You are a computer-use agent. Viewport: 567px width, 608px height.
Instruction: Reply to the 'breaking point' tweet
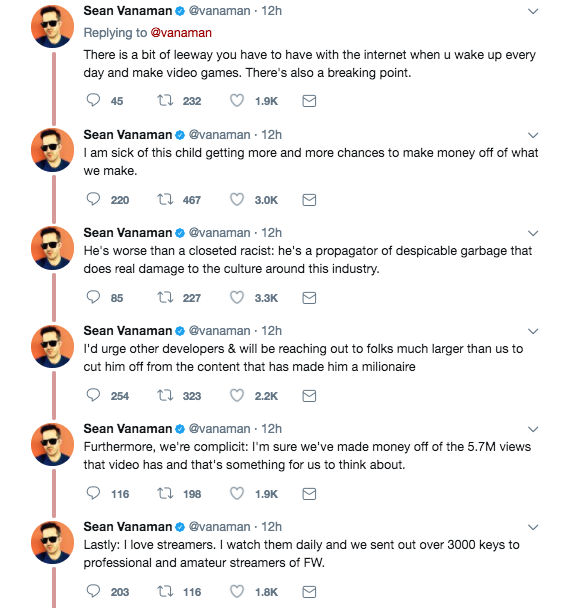pos(93,100)
